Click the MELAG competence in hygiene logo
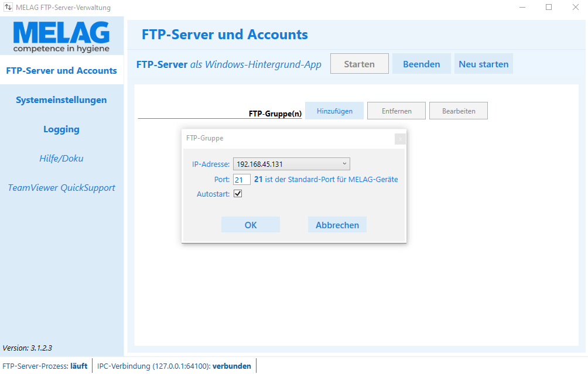Image resolution: width=588 pixels, height=374 pixels. (61, 36)
